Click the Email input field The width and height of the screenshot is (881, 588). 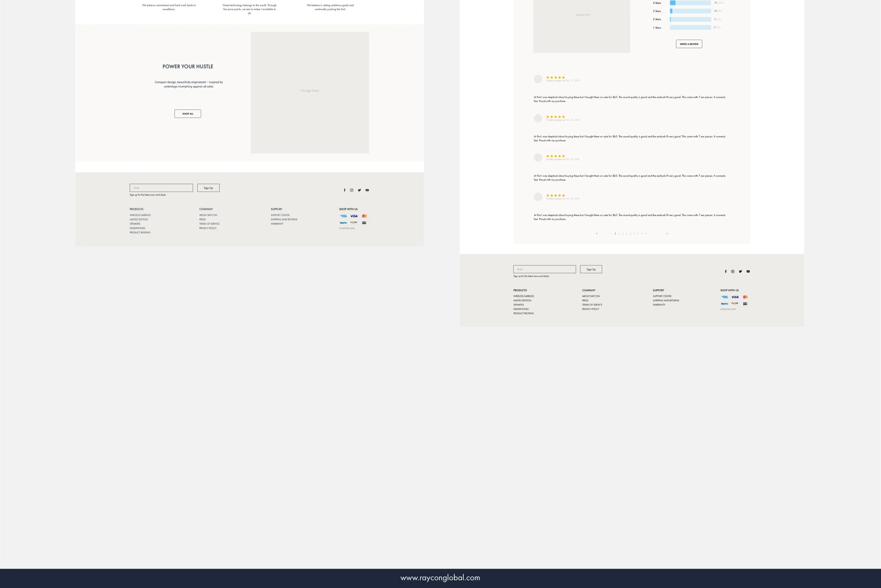pos(161,187)
